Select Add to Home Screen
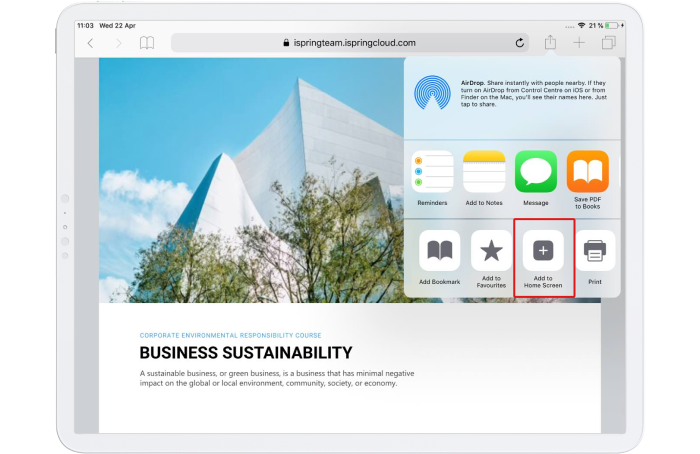This screenshot has height=454, width=700. pos(543,251)
